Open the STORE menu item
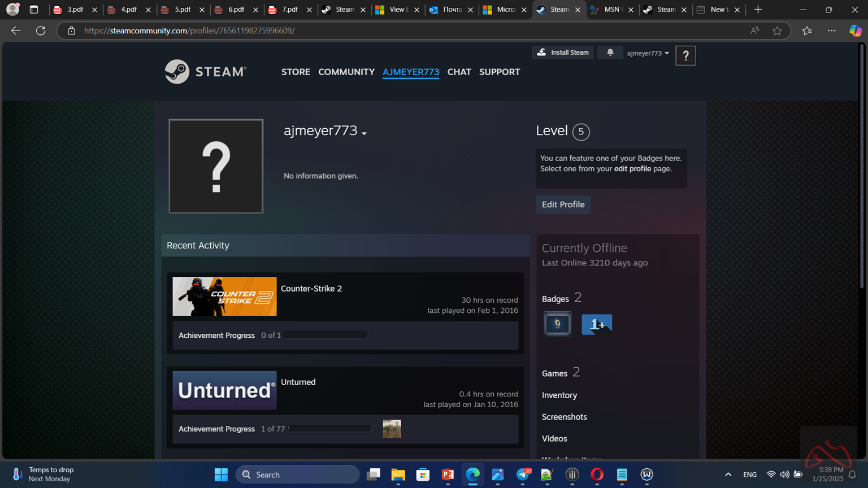This screenshot has height=488, width=868. (x=296, y=72)
